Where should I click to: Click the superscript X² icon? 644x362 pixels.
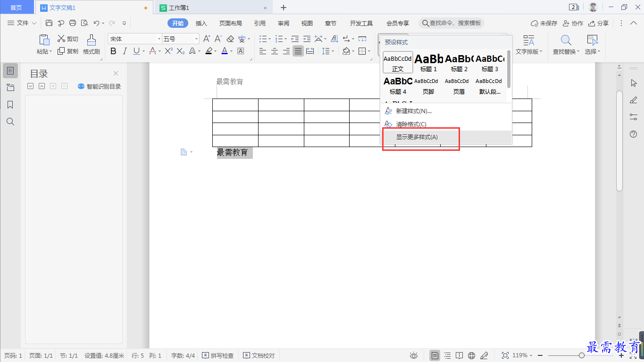pyautogui.click(x=168, y=51)
